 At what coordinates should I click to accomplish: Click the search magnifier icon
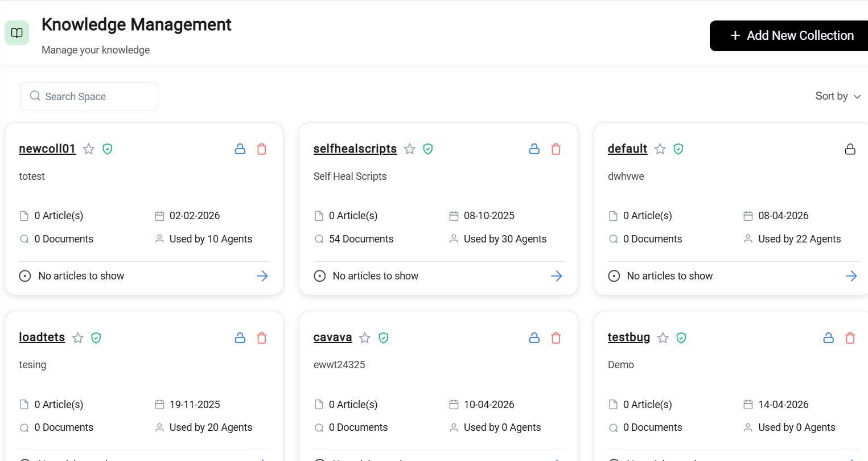[35, 96]
